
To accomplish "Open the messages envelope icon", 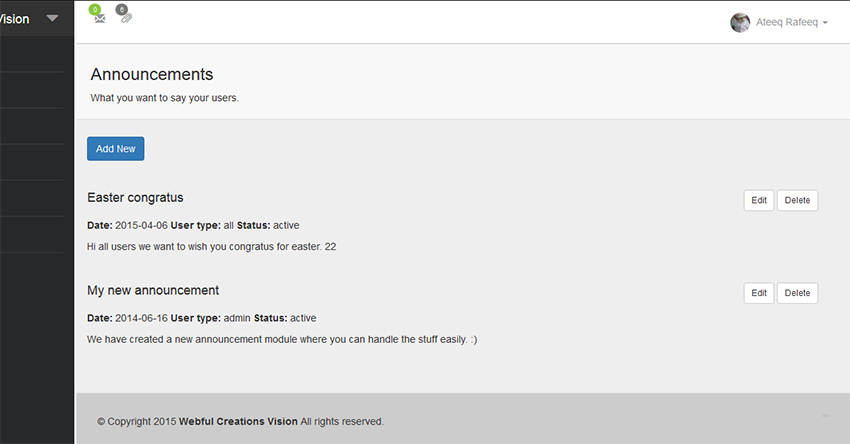I will (x=99, y=20).
